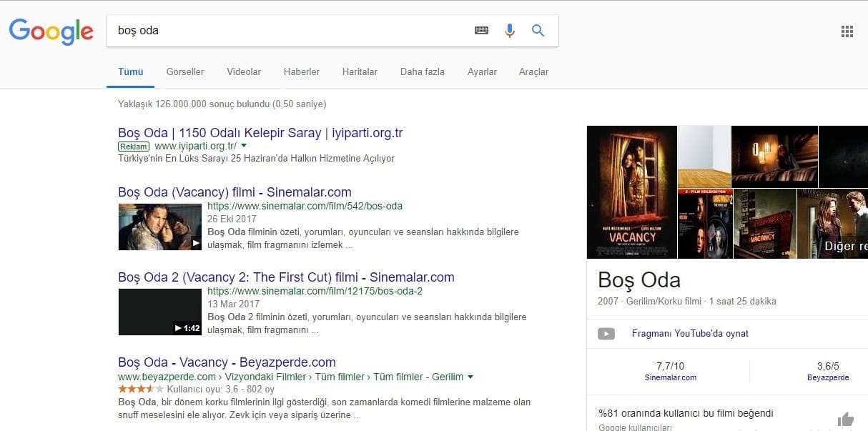868x431 pixels.
Task: Click Fragmanı YouTube'da oynat link
Action: 690,334
